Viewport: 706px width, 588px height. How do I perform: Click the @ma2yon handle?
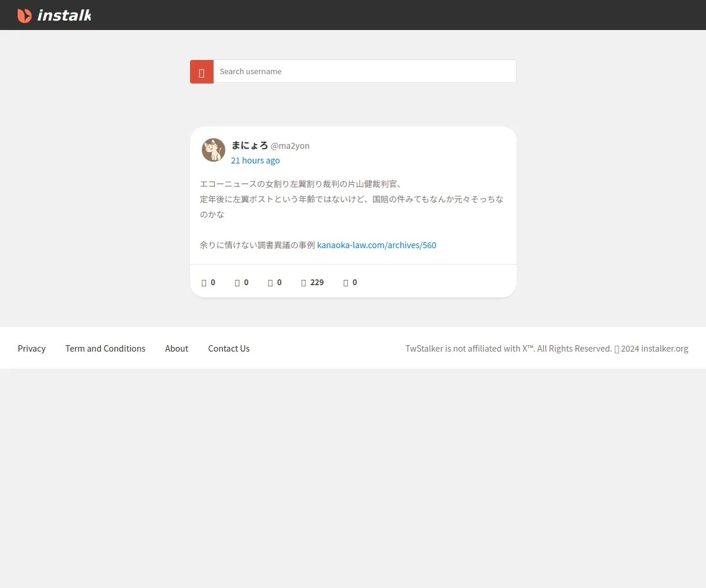[290, 146]
